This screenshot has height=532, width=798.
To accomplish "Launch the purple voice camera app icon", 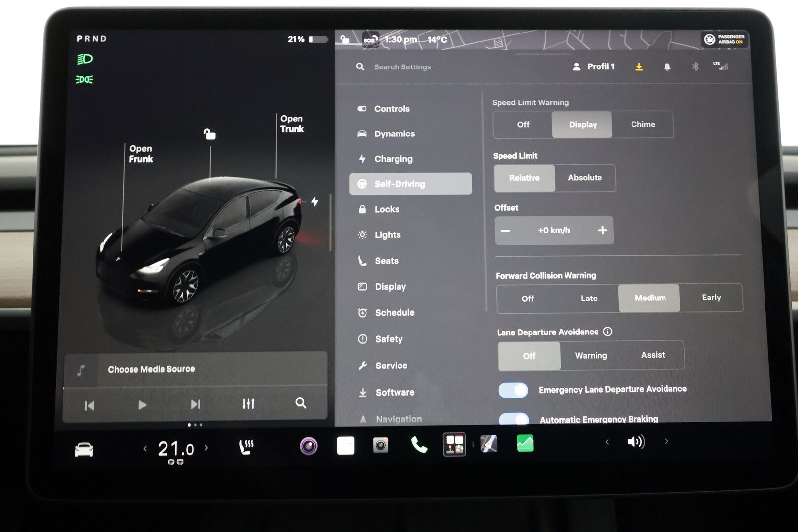I will (309, 446).
